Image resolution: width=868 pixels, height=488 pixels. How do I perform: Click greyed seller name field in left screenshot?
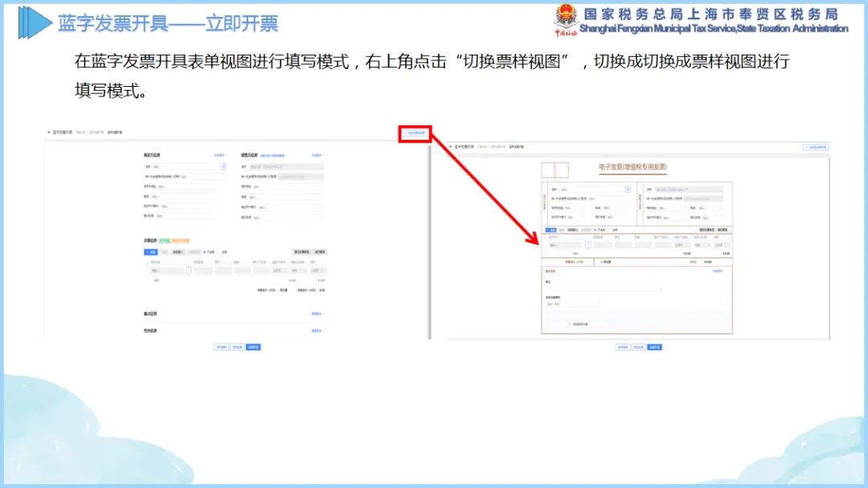(x=286, y=166)
